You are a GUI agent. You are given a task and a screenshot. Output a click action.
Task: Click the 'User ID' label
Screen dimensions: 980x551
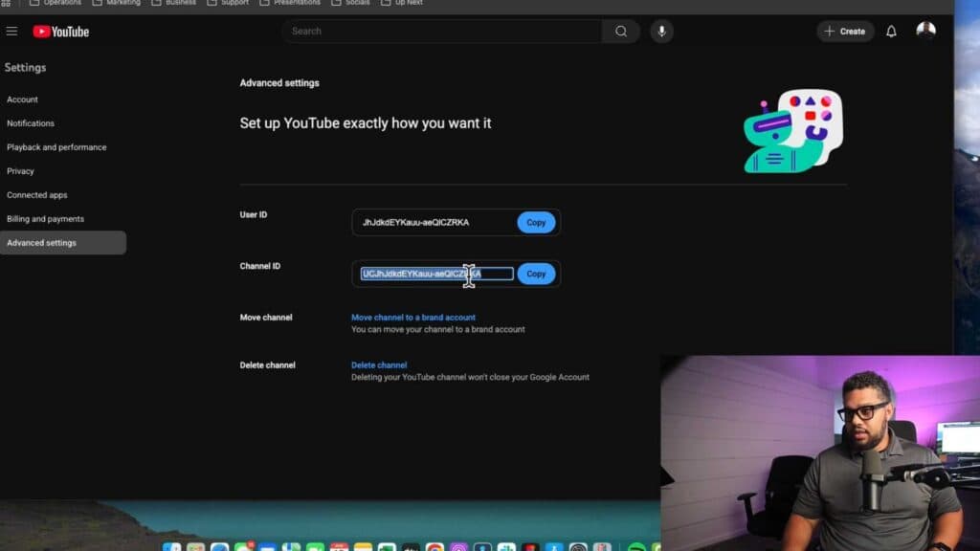[253, 214]
